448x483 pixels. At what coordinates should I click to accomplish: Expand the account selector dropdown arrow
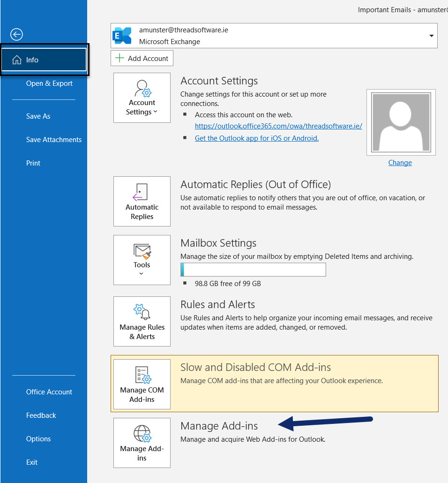[432, 36]
